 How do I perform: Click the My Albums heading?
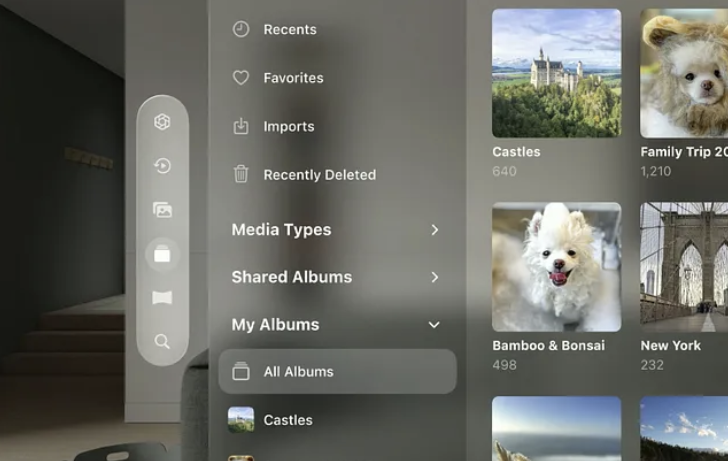(x=275, y=325)
